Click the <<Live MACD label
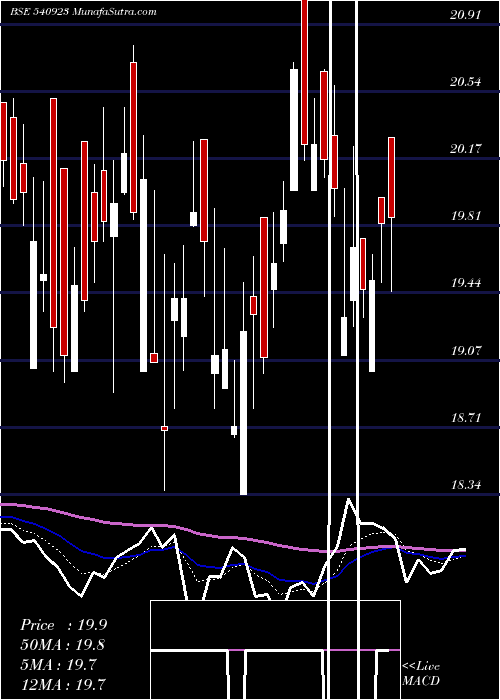 click(x=421, y=674)
